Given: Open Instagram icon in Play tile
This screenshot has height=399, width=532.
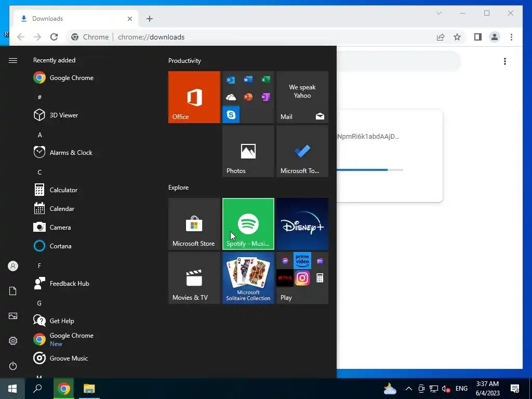Looking at the screenshot, I should pyautogui.click(x=302, y=278).
